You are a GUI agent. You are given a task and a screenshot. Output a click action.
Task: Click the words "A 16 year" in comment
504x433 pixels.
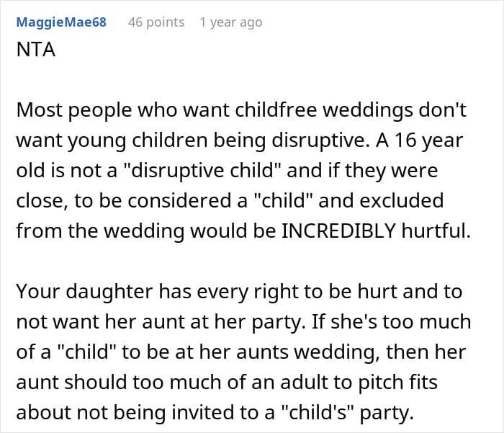419,140
